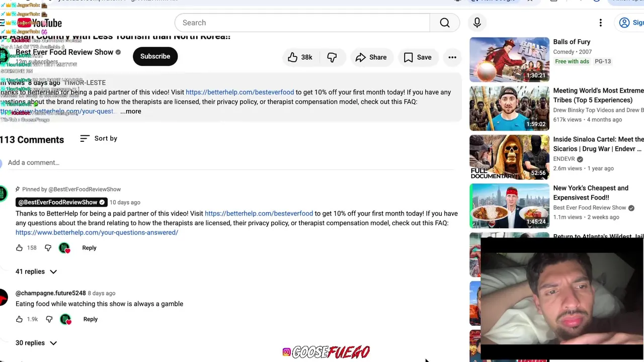Dislike the pinned BetterHelp comment
This screenshot has width=644, height=362.
point(48,248)
